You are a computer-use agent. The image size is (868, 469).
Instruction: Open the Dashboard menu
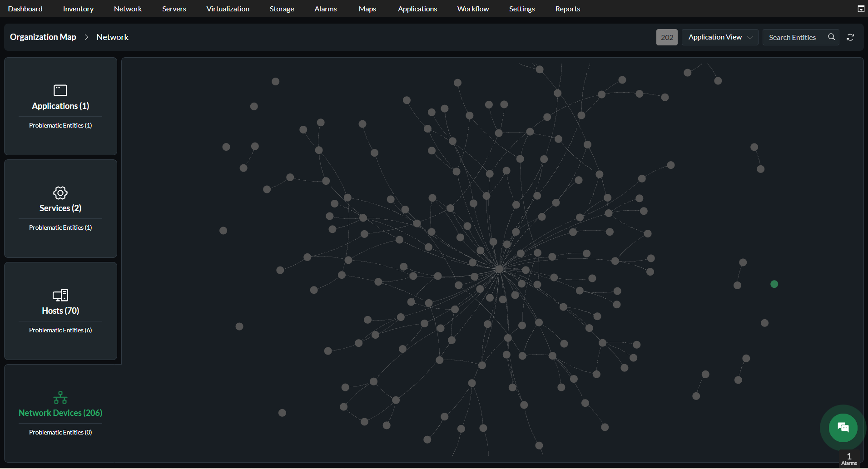25,9
